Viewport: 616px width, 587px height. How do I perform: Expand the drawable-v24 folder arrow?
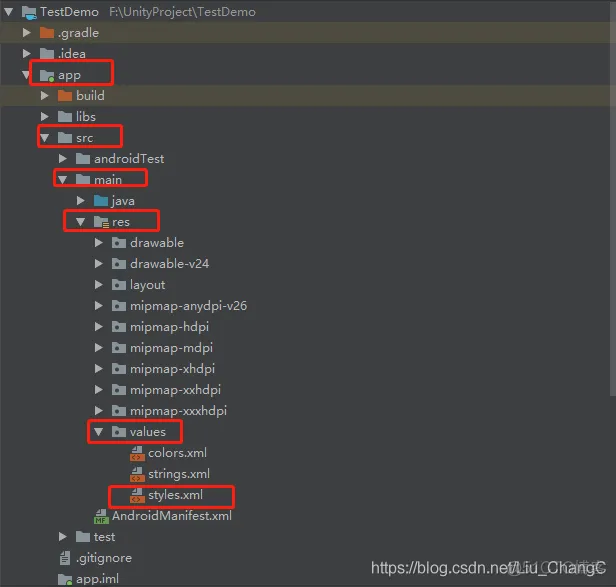(99, 263)
